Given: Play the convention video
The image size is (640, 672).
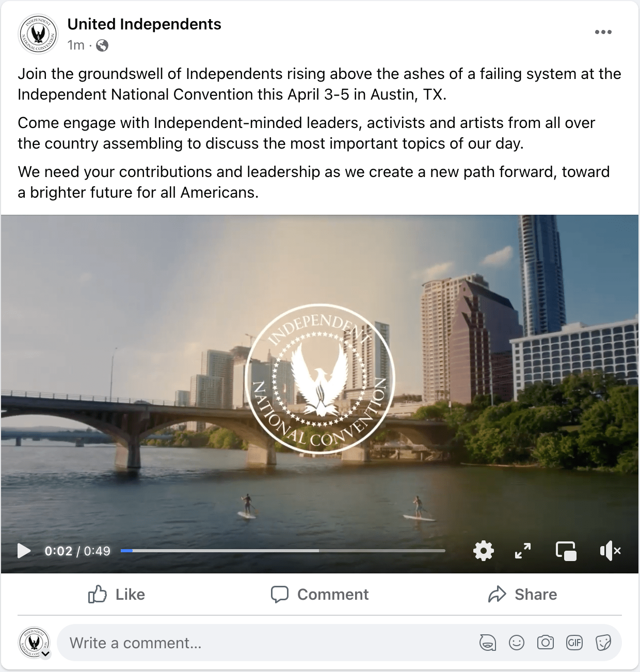Looking at the screenshot, I should pyautogui.click(x=24, y=551).
